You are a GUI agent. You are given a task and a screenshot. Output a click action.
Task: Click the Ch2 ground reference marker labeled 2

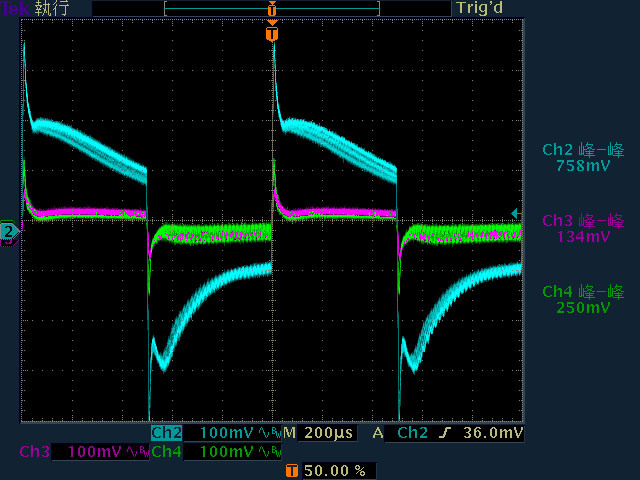click(x=9, y=232)
